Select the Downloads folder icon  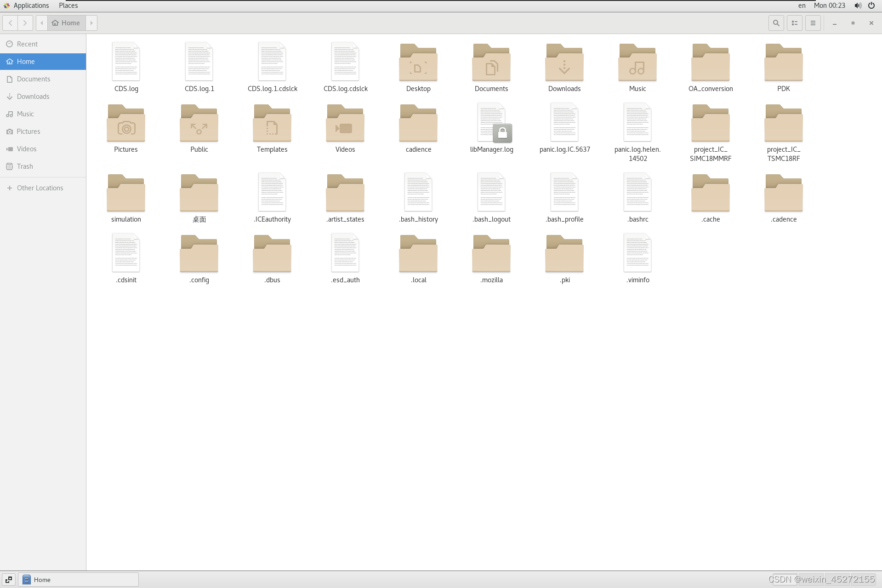click(x=564, y=63)
